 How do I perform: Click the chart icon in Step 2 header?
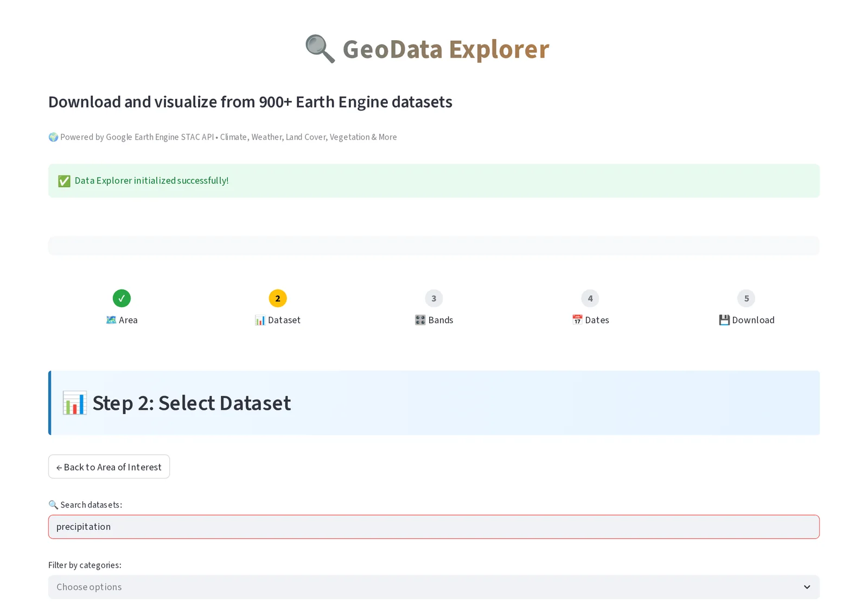(x=74, y=403)
